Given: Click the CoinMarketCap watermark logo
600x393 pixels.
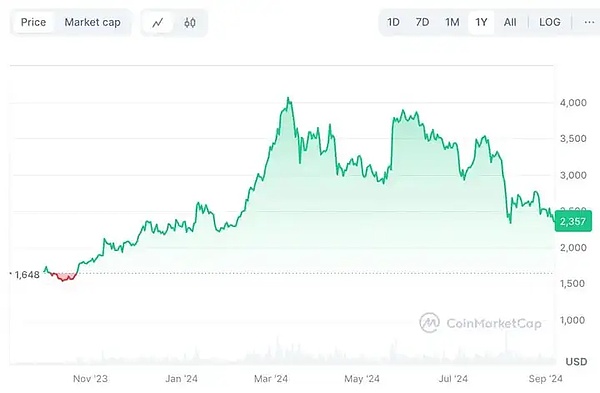Looking at the screenshot, I should [480, 323].
